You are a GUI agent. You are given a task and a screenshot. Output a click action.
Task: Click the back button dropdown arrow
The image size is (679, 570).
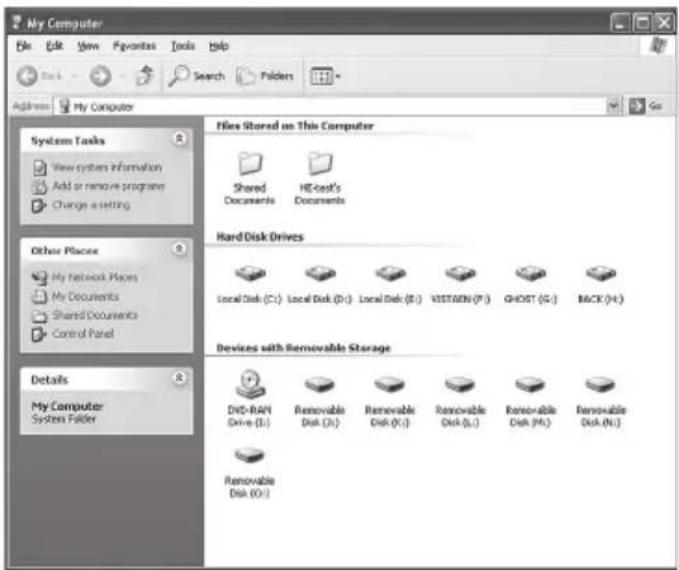coord(74,77)
